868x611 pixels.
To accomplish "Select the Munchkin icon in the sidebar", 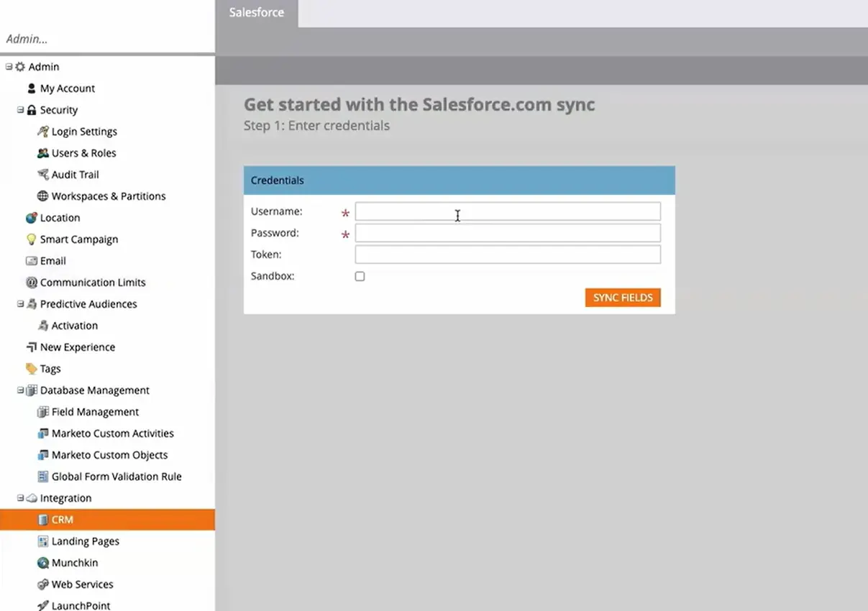I will [43, 562].
